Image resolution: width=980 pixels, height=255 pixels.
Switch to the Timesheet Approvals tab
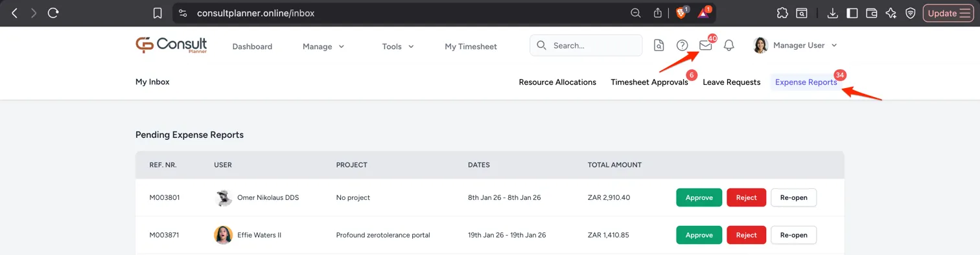pos(649,82)
